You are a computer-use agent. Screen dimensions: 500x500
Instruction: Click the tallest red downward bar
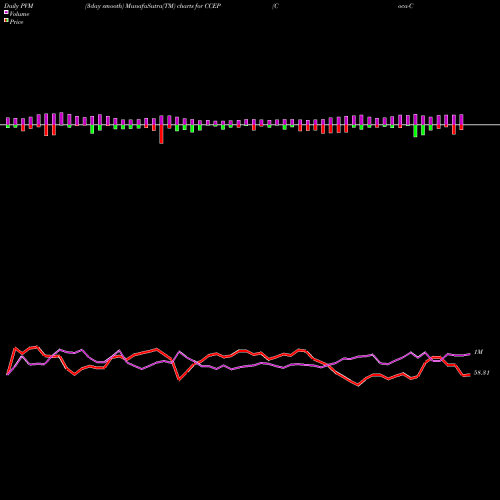161,134
